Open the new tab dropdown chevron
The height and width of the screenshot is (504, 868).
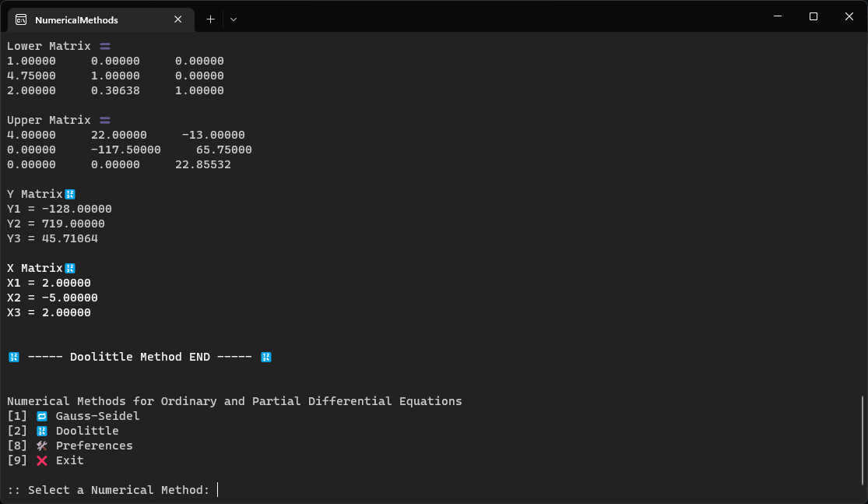pyautogui.click(x=233, y=19)
